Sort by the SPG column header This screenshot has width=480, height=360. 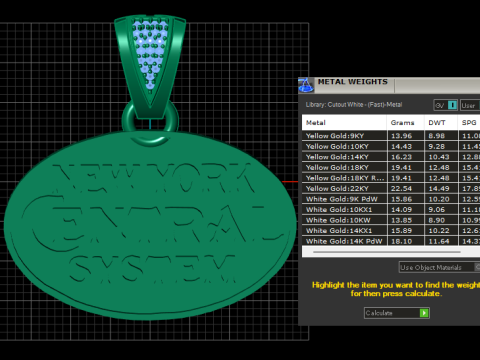click(x=469, y=123)
